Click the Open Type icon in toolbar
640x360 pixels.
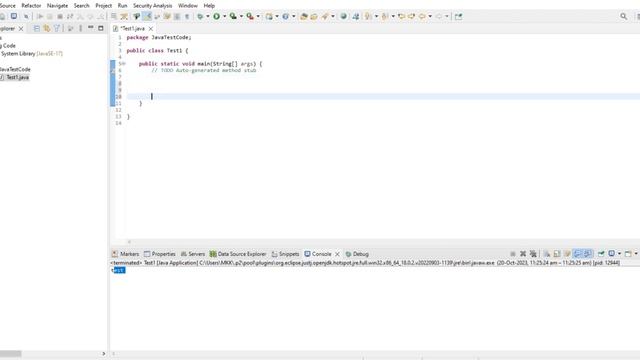click(304, 16)
